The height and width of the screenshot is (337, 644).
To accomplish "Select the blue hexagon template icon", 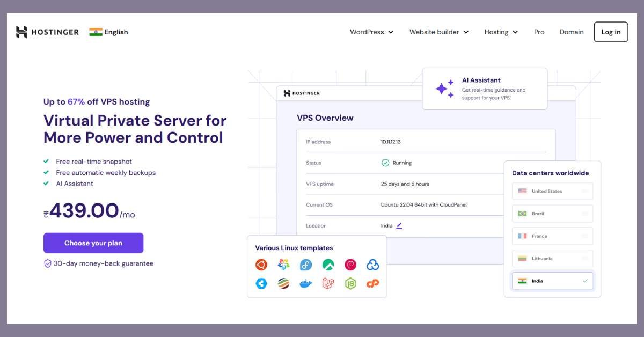I will pos(261,284).
